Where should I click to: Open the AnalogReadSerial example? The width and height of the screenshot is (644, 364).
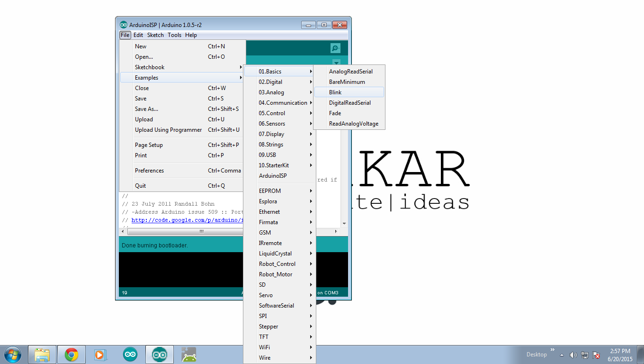point(349,72)
